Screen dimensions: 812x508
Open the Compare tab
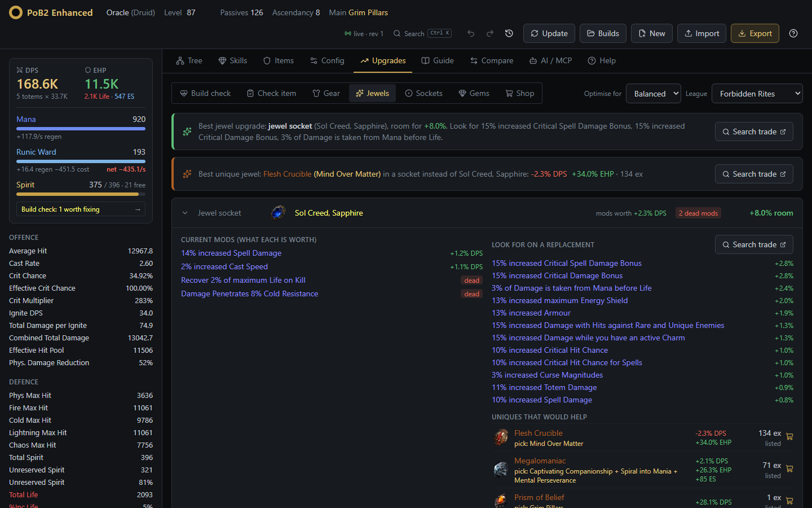coord(492,60)
